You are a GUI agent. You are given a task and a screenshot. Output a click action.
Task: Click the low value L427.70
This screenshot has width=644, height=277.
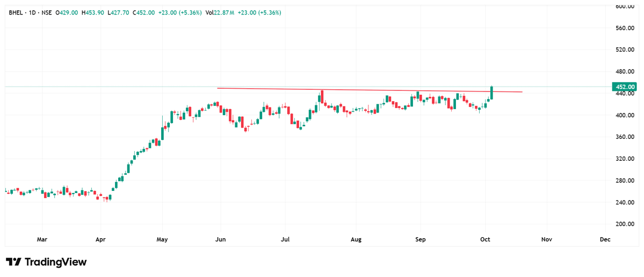tap(119, 13)
